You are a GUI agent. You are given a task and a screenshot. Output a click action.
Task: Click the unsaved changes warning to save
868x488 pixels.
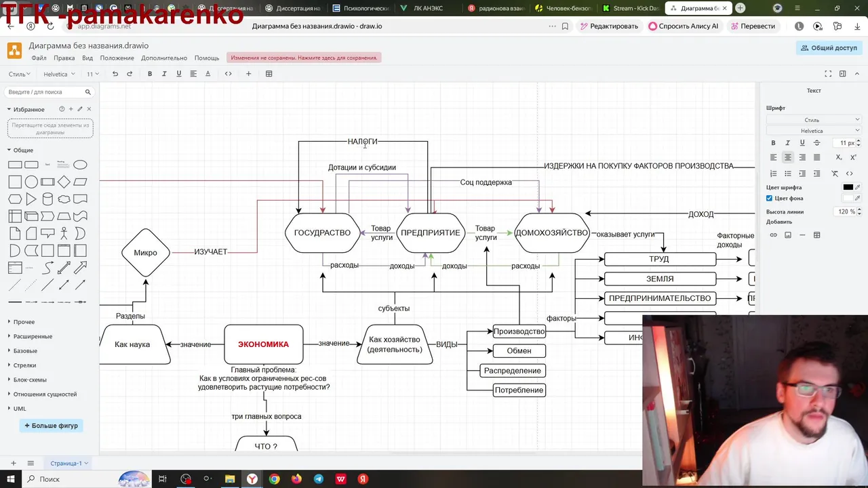[304, 58]
